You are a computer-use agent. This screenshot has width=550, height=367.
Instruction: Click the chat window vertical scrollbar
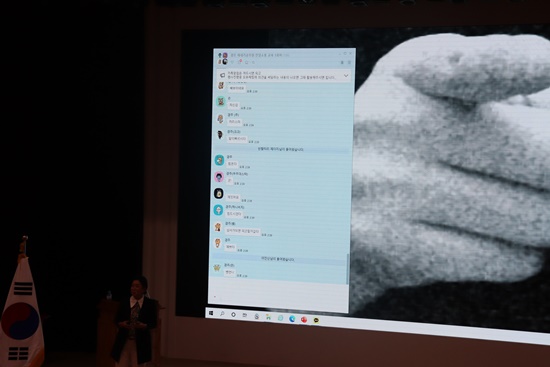pyautogui.click(x=348, y=268)
